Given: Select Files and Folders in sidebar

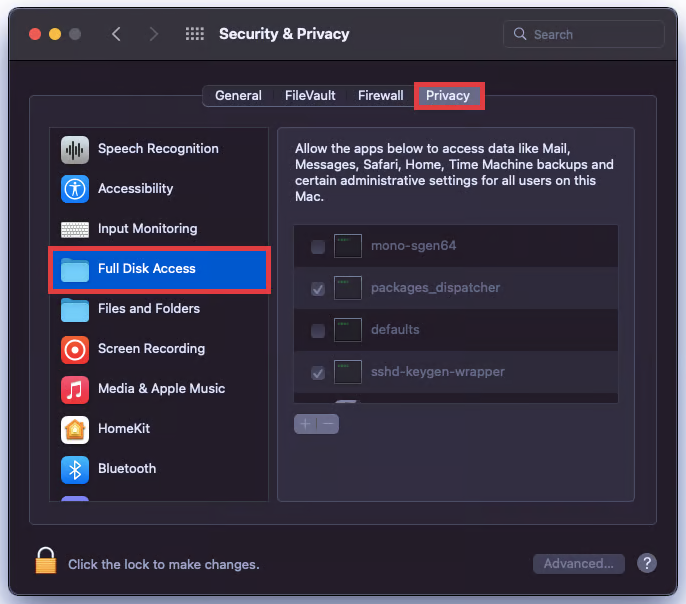Looking at the screenshot, I should coord(149,309).
